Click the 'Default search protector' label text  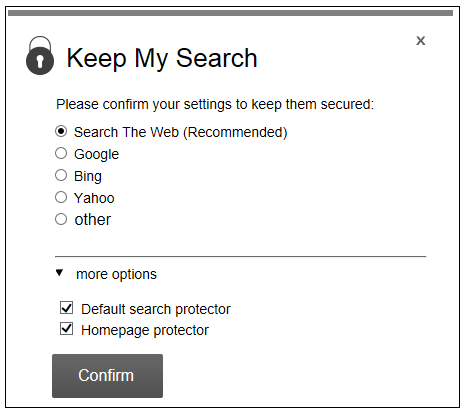(x=156, y=309)
